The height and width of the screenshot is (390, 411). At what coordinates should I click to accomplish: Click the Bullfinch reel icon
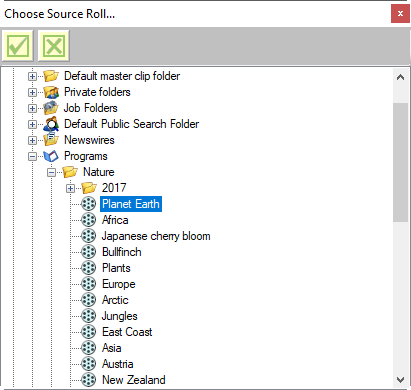point(89,252)
